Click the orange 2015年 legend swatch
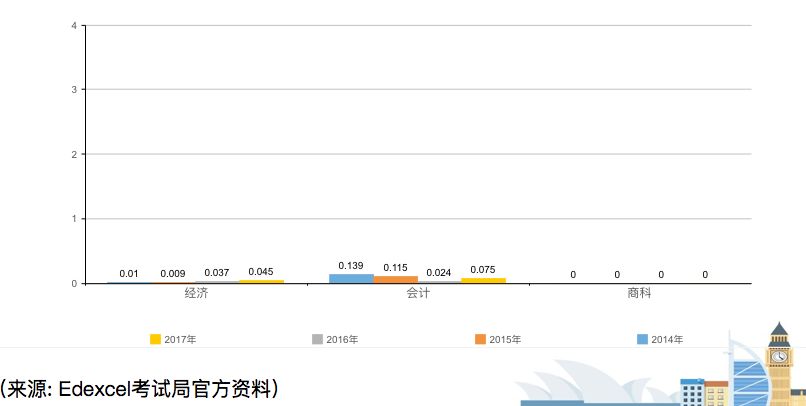Image resolution: width=806 pixels, height=406 pixels. 481,339
